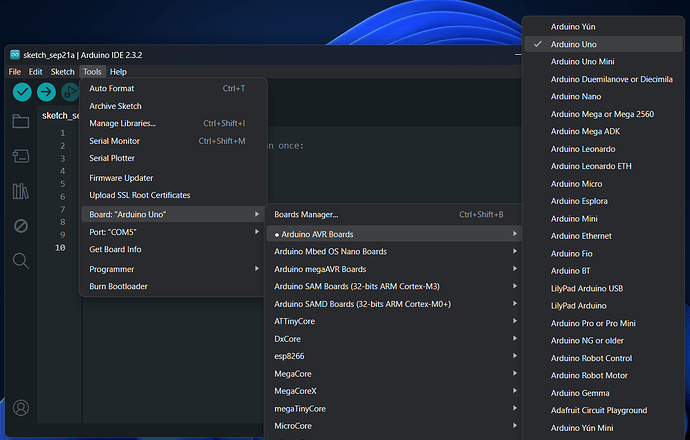The width and height of the screenshot is (690, 440).
Task: Expand the MicroCore boards entry
Action: tap(394, 426)
